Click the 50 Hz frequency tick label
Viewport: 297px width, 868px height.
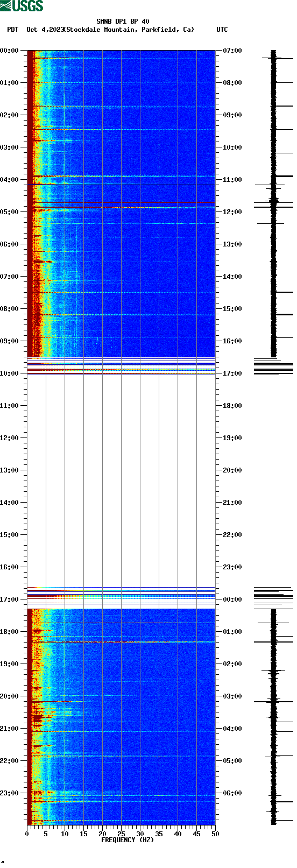pos(215,834)
